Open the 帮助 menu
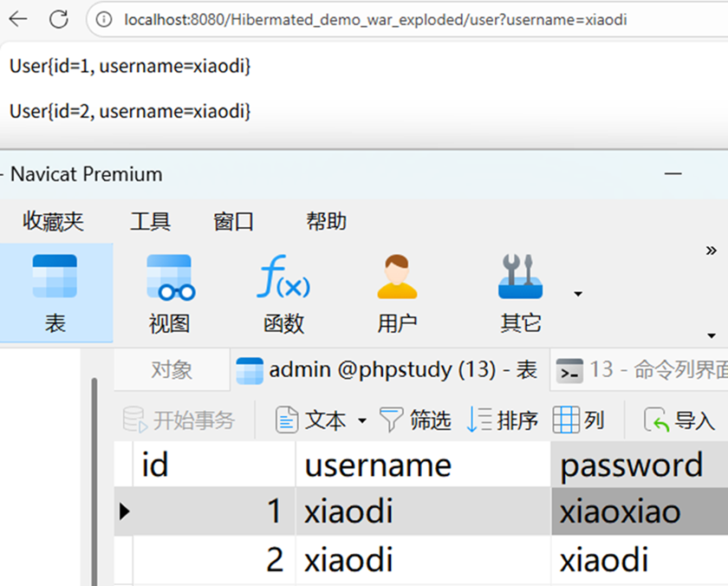Screen dimensions: 728x586 coord(327,221)
